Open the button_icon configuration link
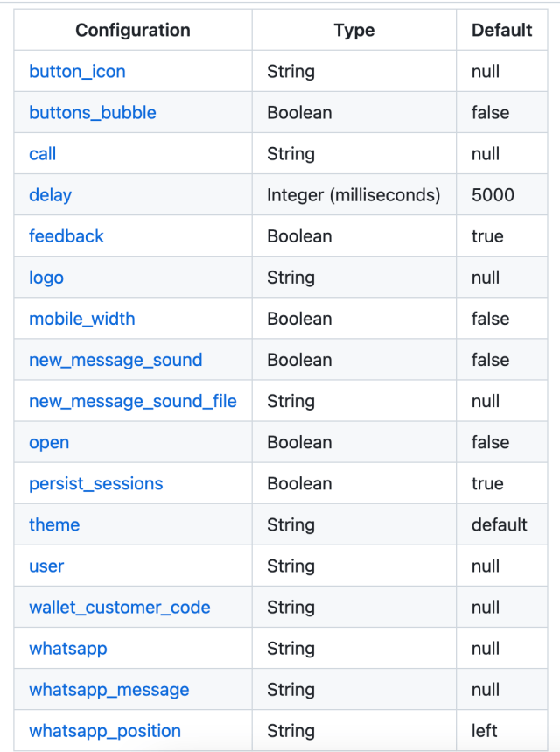560x752 pixels. coord(77,72)
